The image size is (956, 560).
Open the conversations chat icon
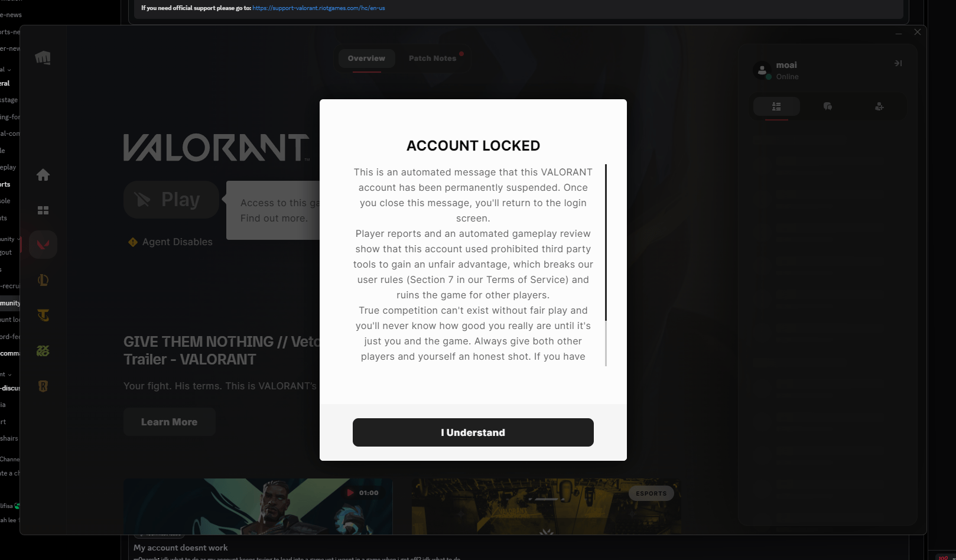pos(827,107)
